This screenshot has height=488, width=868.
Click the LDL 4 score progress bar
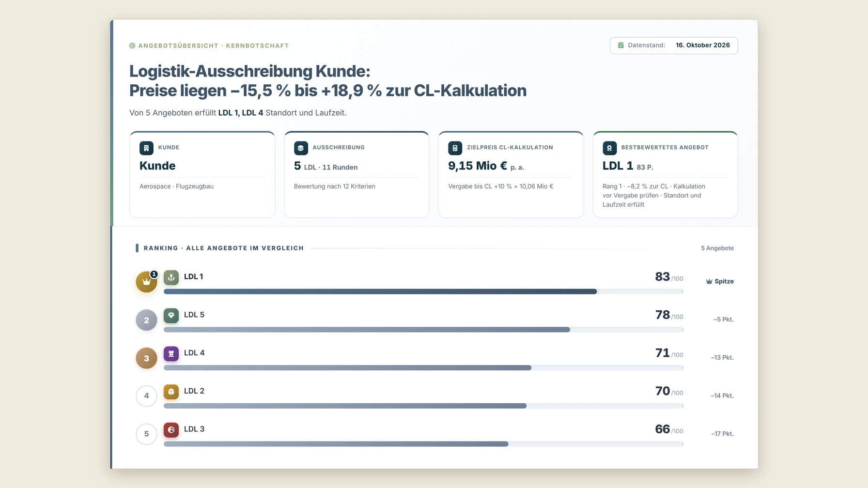[x=423, y=368]
